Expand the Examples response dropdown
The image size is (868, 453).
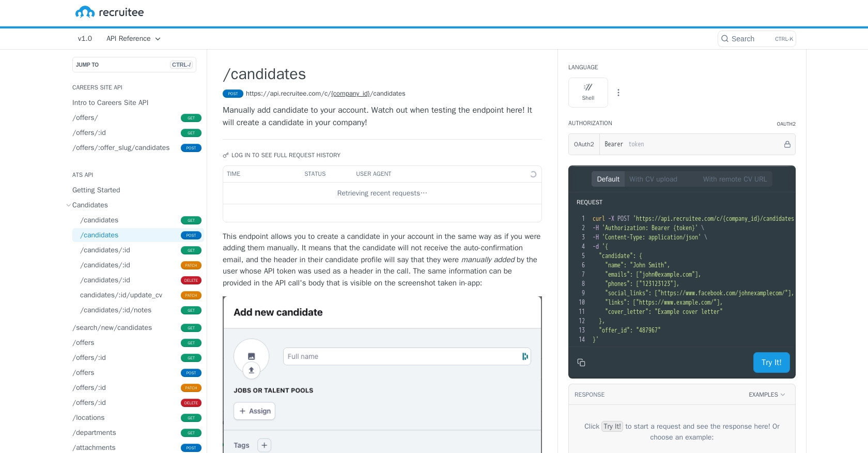(767, 395)
